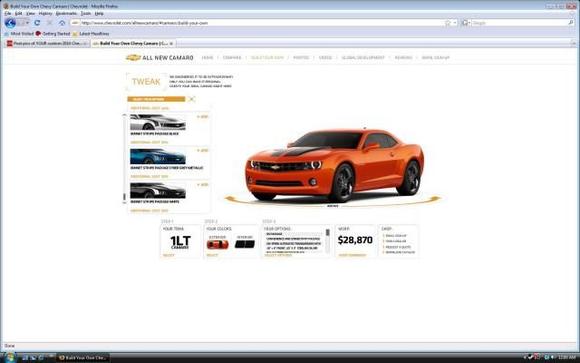The image size is (580, 363).
Task: Choose the black interior color swatch
Action: click(245, 244)
